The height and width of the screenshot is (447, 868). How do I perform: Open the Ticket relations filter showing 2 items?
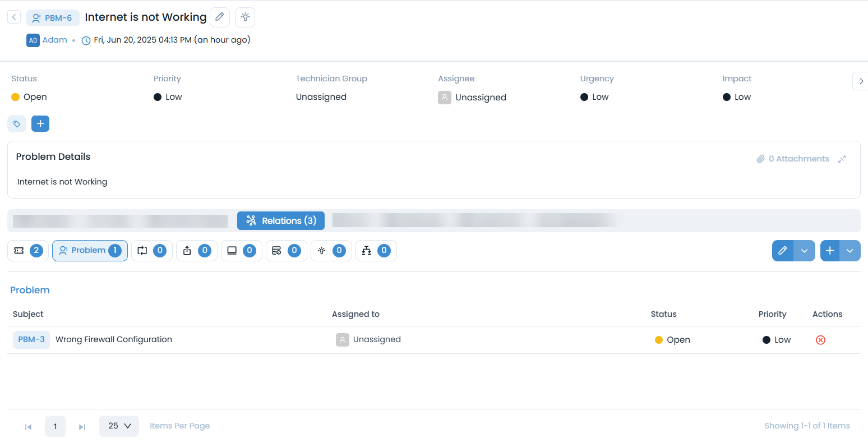coord(27,251)
